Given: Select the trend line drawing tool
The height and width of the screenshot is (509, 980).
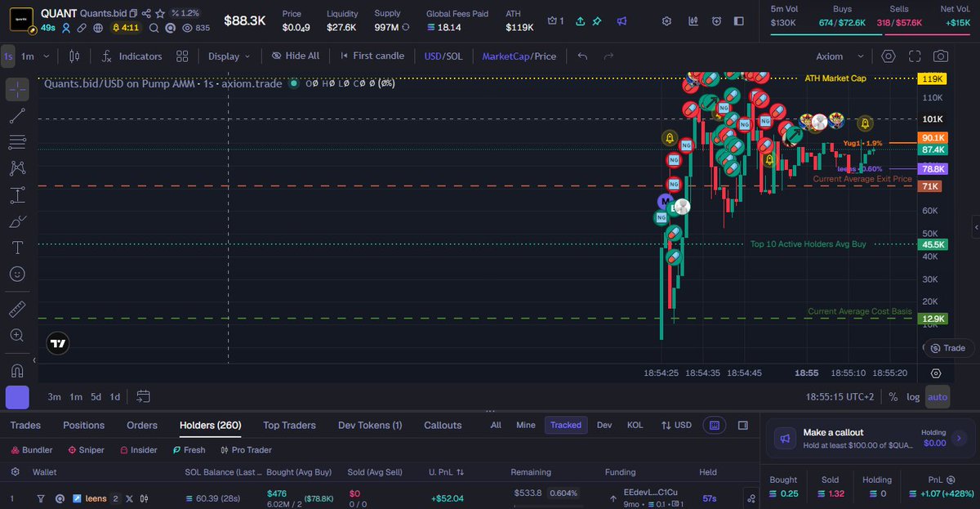Looking at the screenshot, I should click(17, 116).
